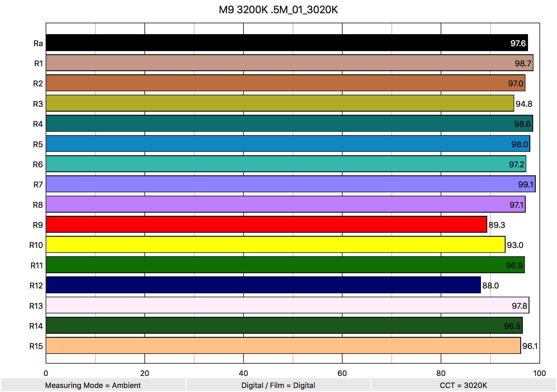Click the Measuring Mode = Ambient button

click(93, 385)
